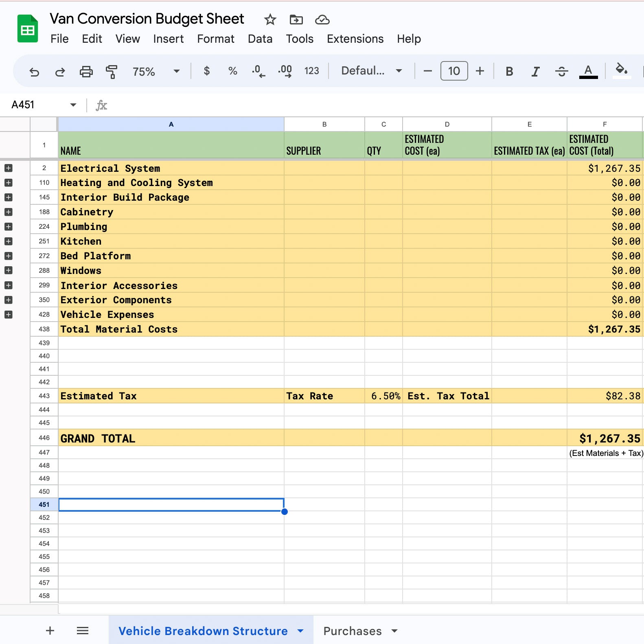The height and width of the screenshot is (644, 644).
Task: Open the text color picker
Action: [588, 72]
